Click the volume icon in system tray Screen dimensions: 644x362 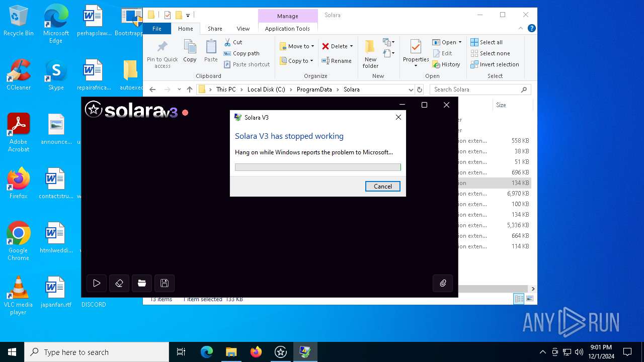[x=579, y=352]
